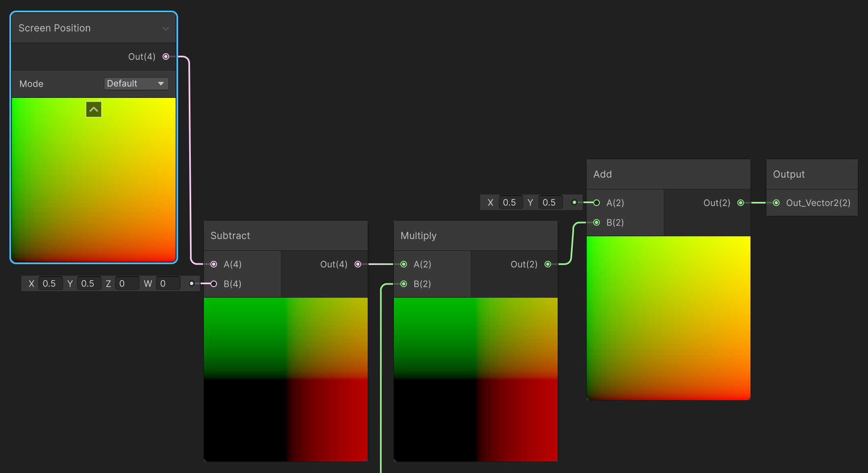
Task: Select the Multiply node title bar
Action: click(x=475, y=235)
